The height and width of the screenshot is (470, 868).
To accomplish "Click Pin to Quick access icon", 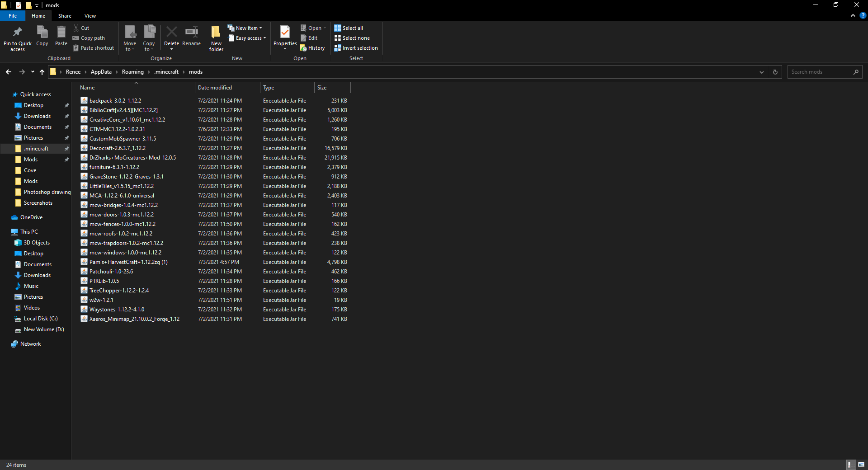I will [x=18, y=32].
